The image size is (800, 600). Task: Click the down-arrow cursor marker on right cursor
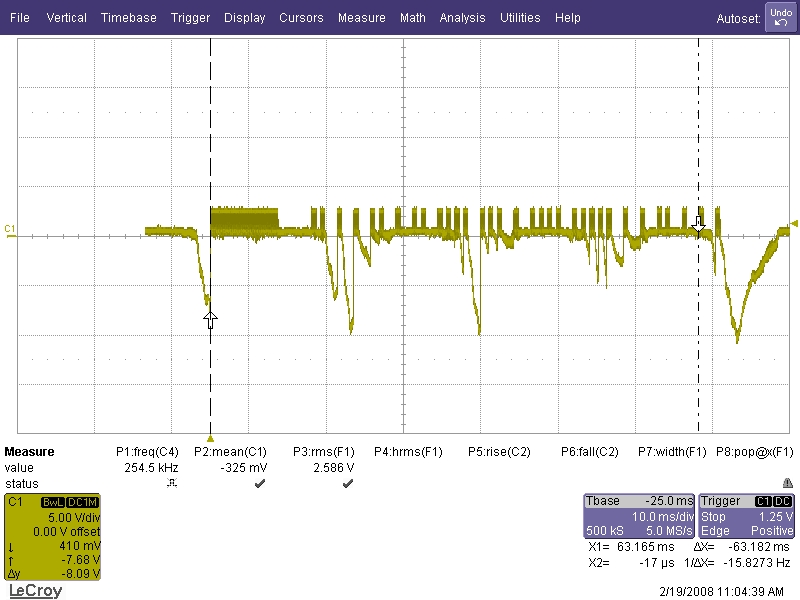pos(699,223)
